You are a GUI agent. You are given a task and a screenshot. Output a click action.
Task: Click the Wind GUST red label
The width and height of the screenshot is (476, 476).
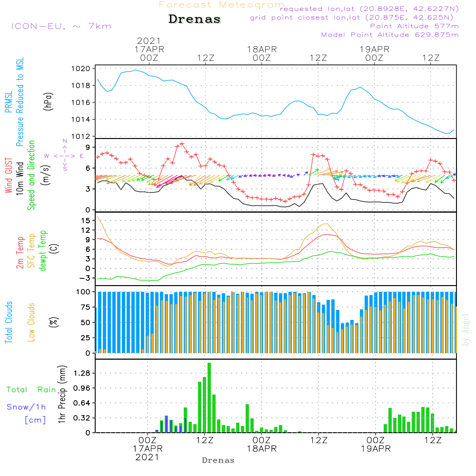click(9, 175)
